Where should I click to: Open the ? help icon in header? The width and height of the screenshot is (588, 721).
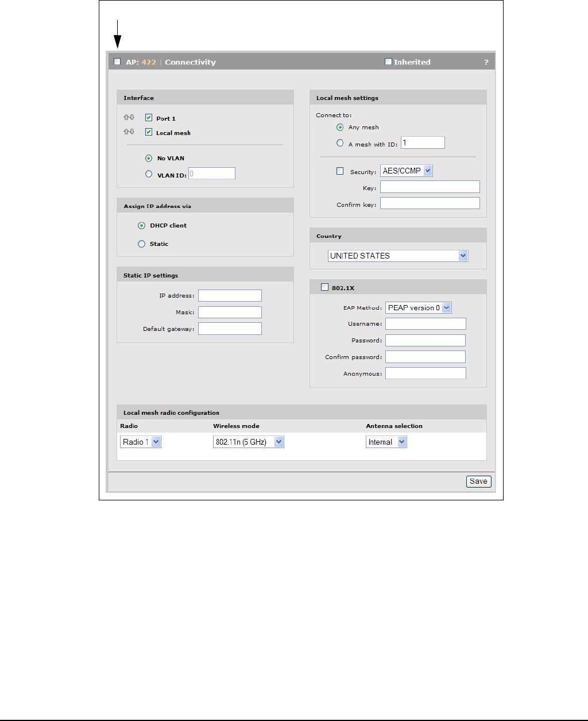coord(486,62)
